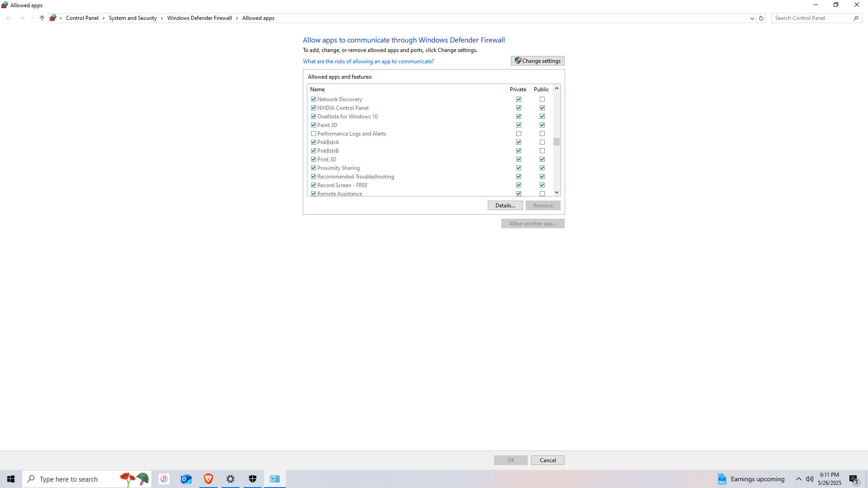Open Outlook from the taskbar
This screenshot has height=488, width=868.
(x=186, y=479)
